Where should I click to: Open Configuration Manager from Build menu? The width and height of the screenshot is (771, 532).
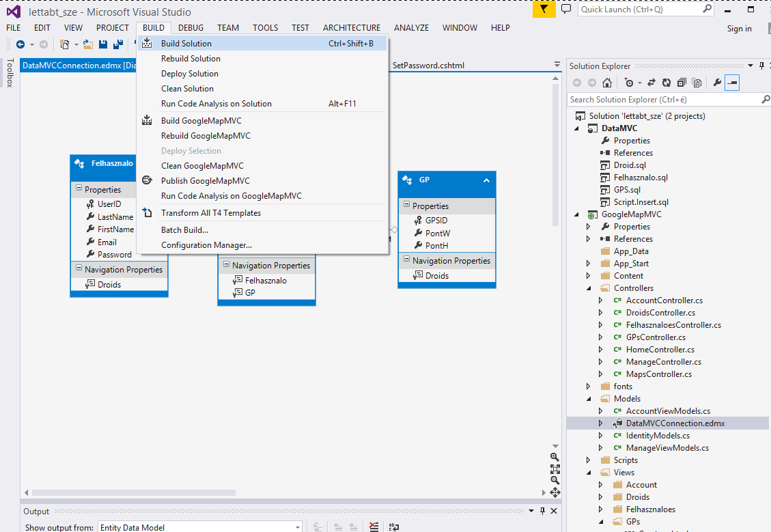click(262, 245)
